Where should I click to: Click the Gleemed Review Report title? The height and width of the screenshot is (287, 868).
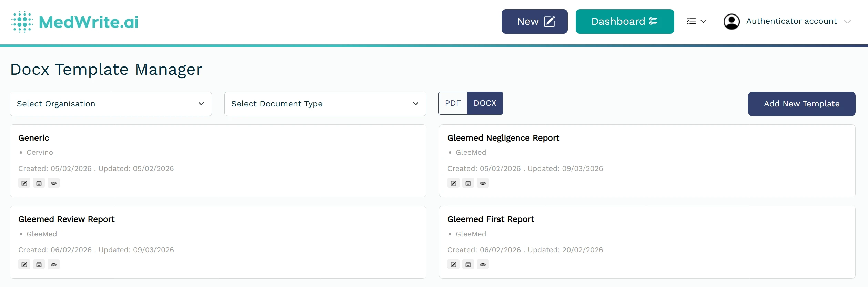tap(67, 219)
